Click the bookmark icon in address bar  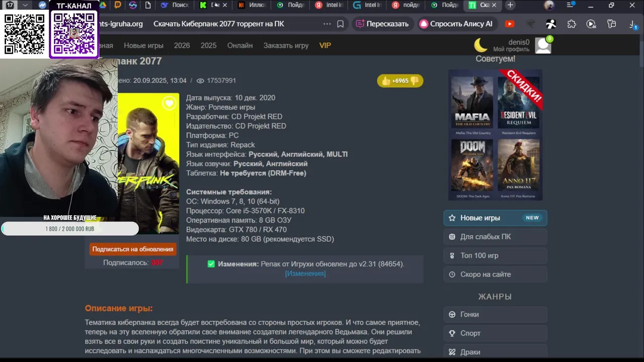click(x=341, y=24)
